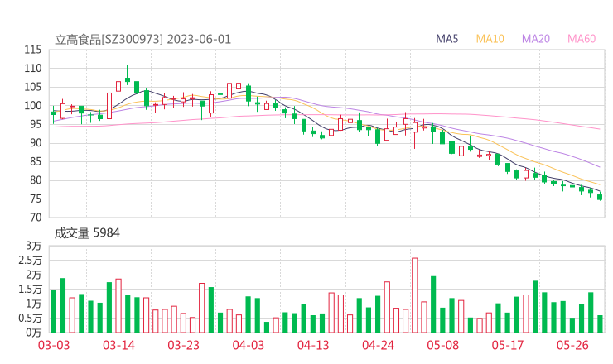The width and height of the screenshot is (613, 364).
Task: Click the MA20 legend label
Action: [536, 39]
